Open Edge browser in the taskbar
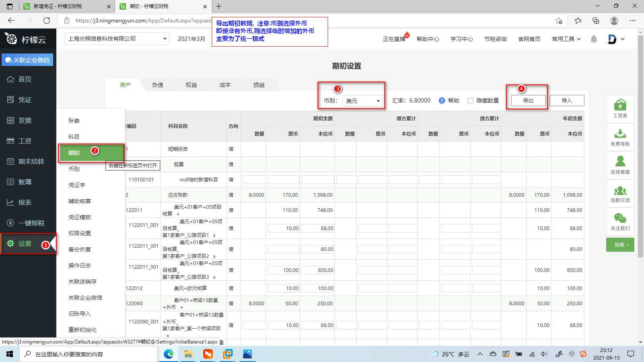Viewport: 644px width, 362px height. point(168,354)
